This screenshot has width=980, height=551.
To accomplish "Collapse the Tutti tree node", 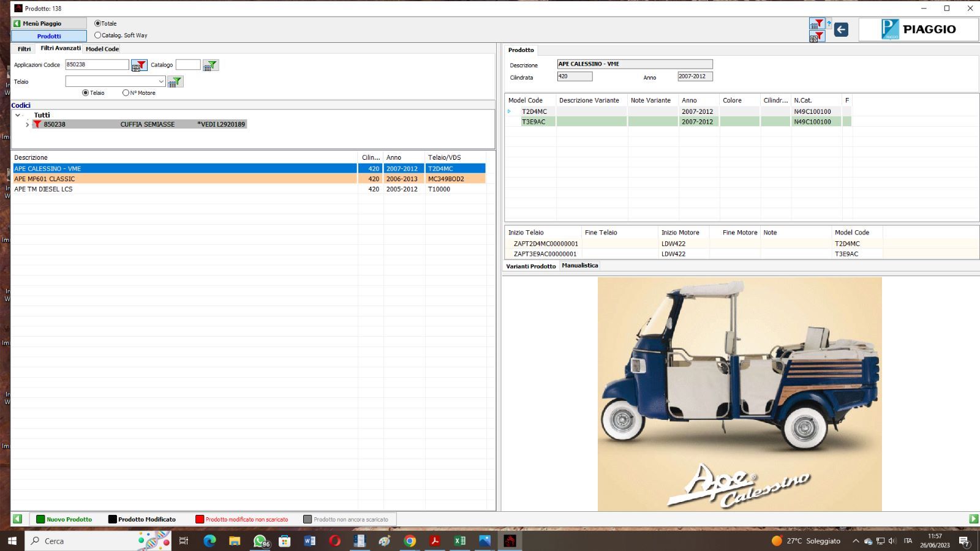I will click(18, 115).
